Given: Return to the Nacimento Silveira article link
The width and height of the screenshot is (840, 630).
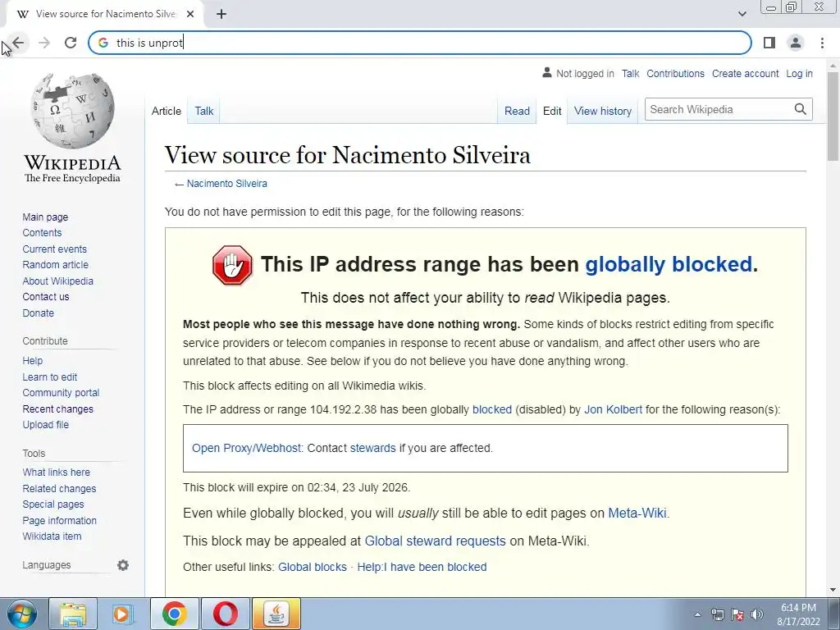Looking at the screenshot, I should click(x=226, y=183).
